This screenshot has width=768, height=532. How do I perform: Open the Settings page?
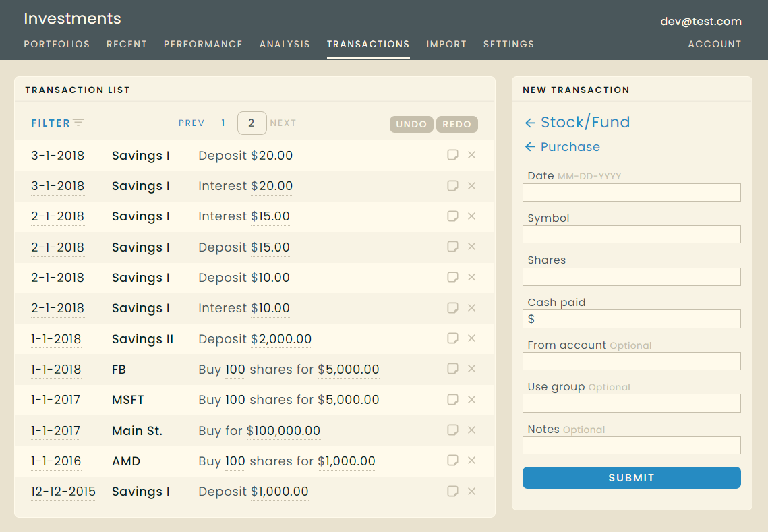tap(509, 44)
